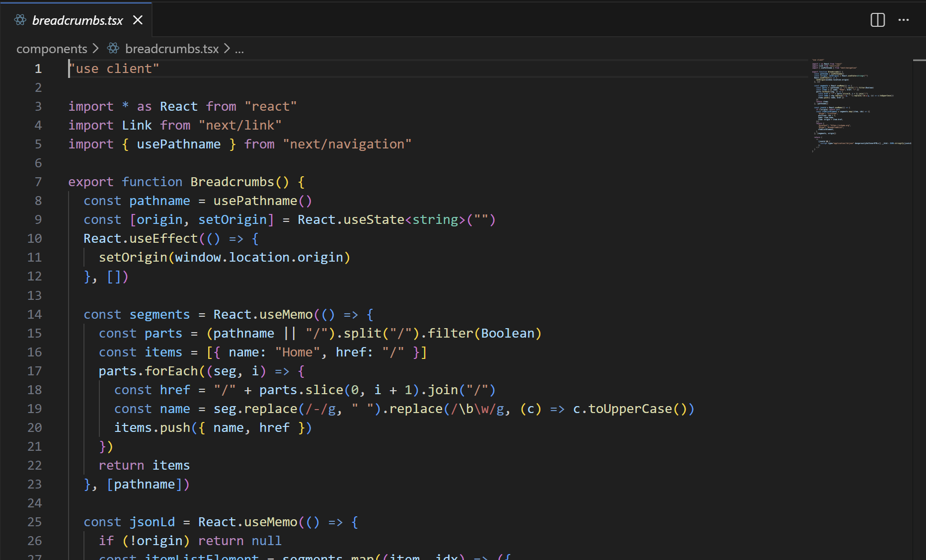Click the chevron after the components breadcrumb

pyautogui.click(x=96, y=48)
